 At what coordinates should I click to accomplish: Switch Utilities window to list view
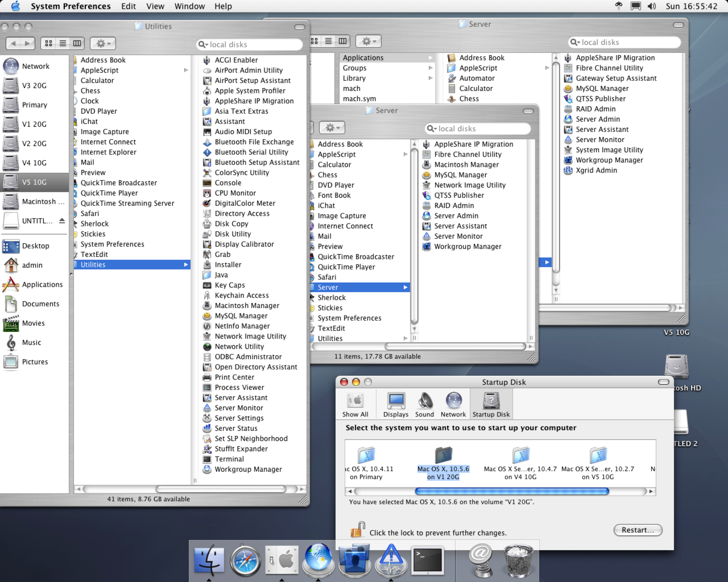click(63, 43)
